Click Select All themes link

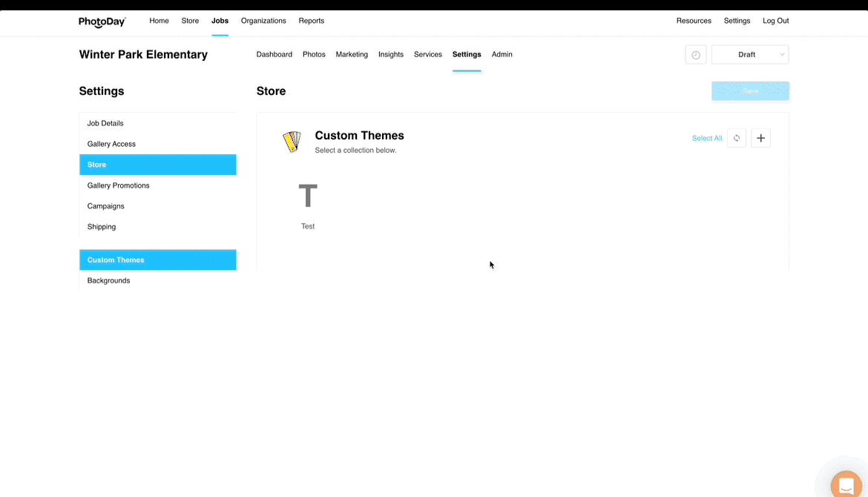pyautogui.click(x=707, y=139)
